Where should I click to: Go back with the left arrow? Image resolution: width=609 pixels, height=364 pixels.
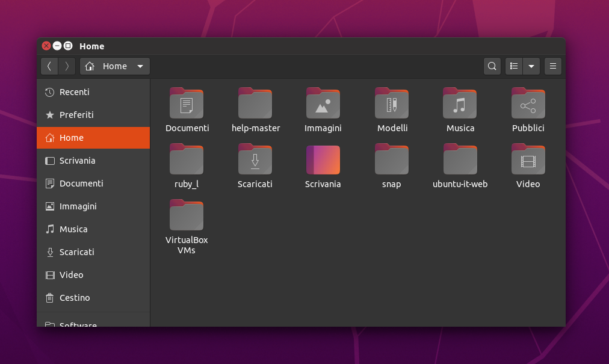tap(49, 66)
